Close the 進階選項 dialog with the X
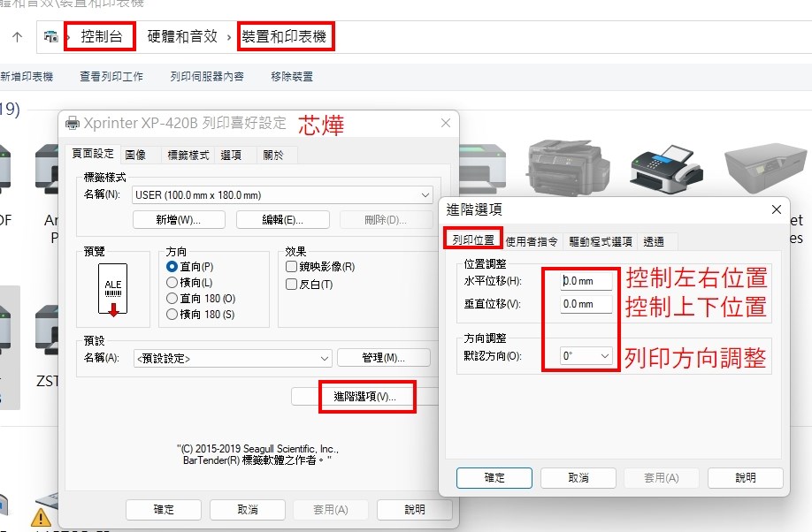The height and width of the screenshot is (532, 812). 777,209
